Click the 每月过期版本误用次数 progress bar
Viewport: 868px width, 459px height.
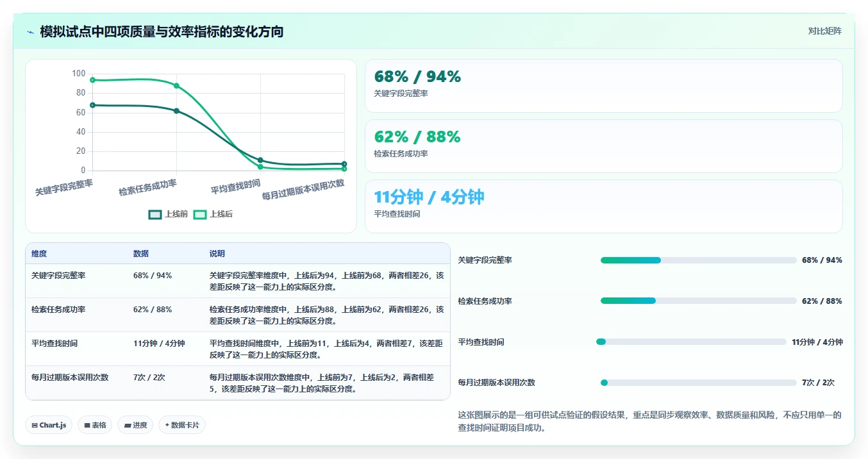pos(698,383)
